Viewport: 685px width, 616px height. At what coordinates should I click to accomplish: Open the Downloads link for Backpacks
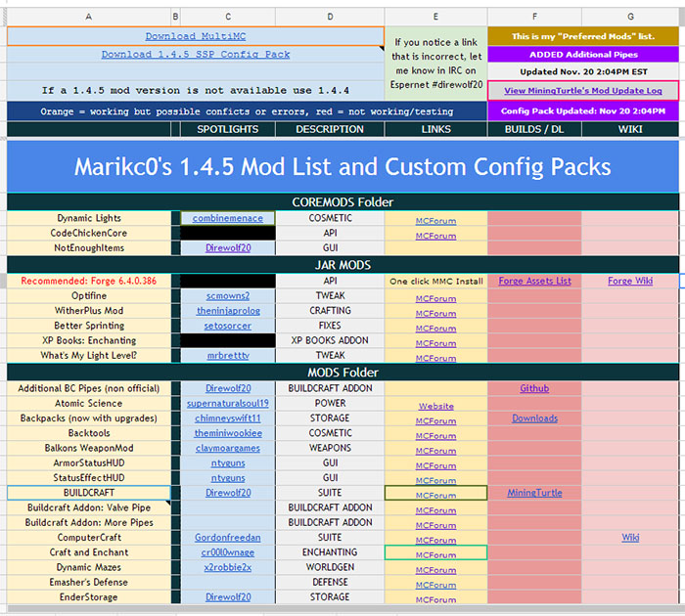tap(534, 418)
